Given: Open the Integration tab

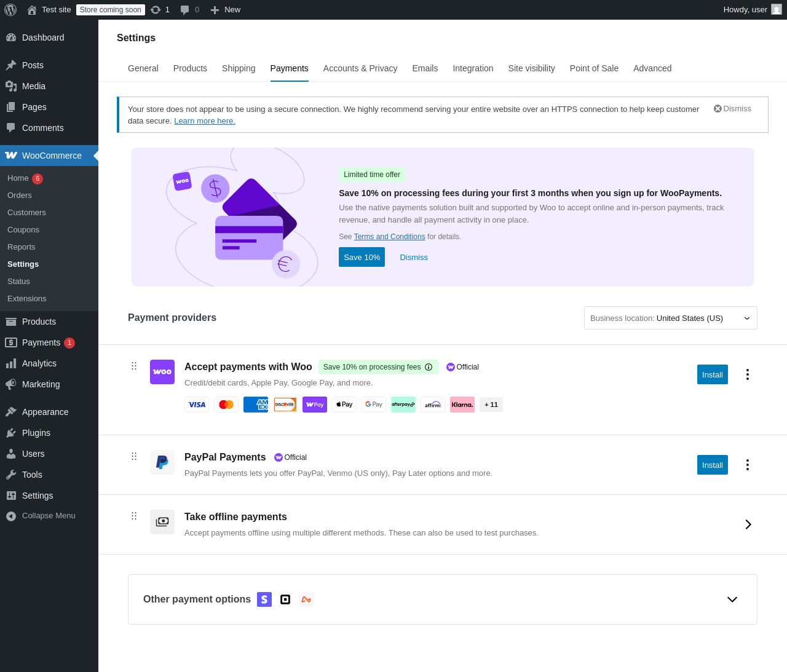Looking at the screenshot, I should click(x=473, y=68).
